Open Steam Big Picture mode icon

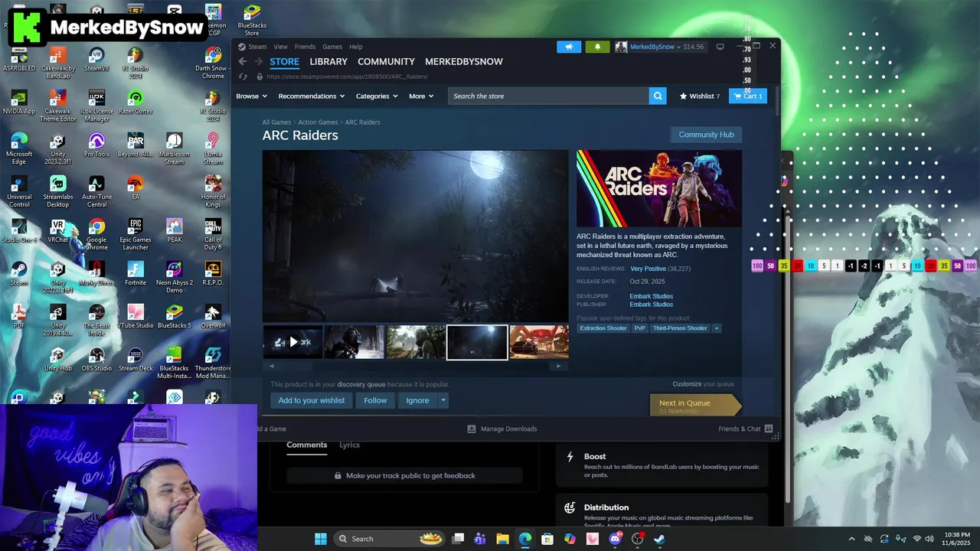720,47
